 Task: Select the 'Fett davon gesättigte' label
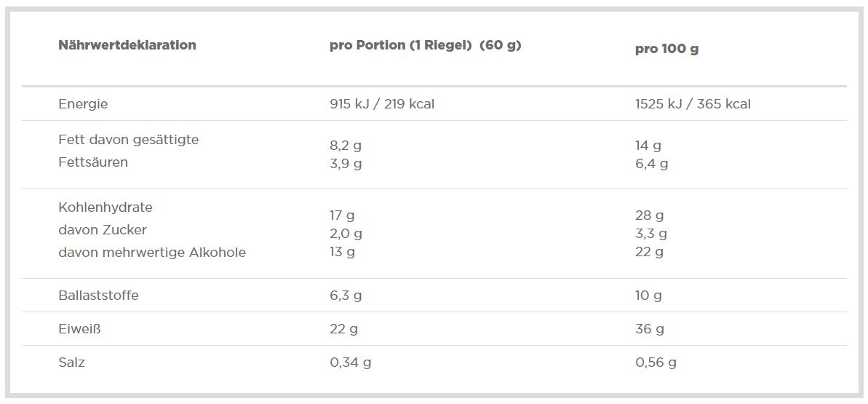(x=128, y=140)
